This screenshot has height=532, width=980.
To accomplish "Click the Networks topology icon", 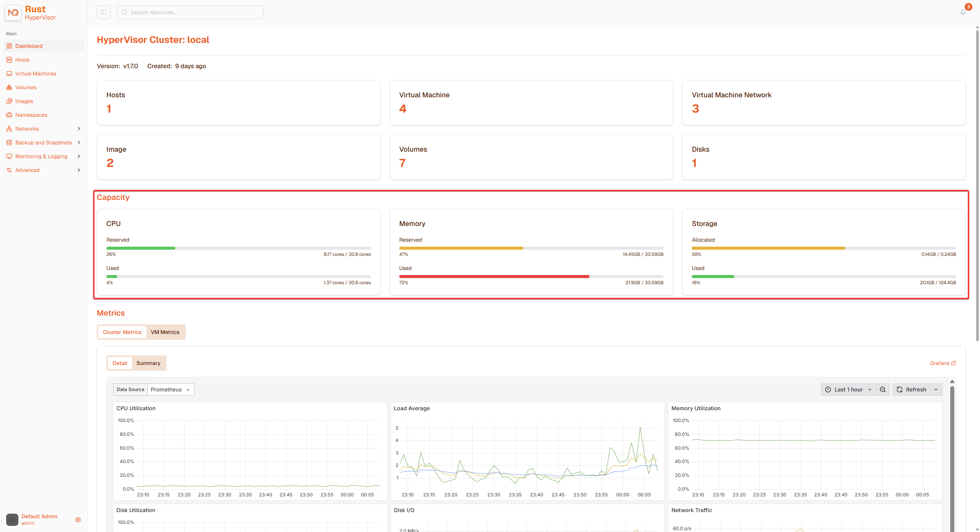I will tap(9, 129).
